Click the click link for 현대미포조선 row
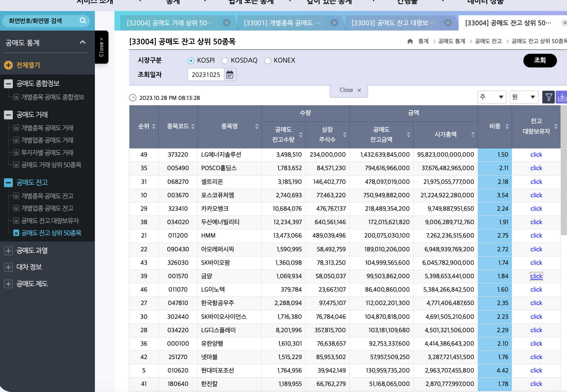 click(x=536, y=371)
